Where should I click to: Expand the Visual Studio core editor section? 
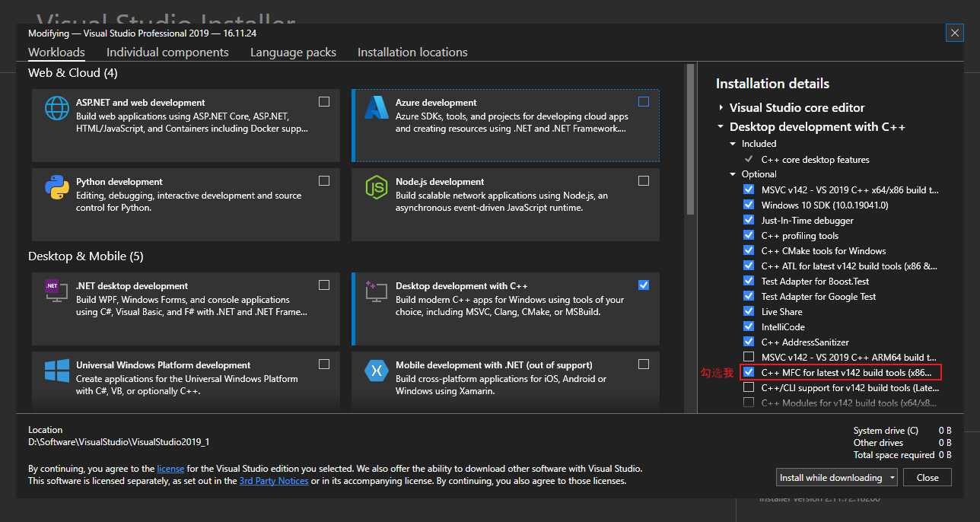pos(721,108)
